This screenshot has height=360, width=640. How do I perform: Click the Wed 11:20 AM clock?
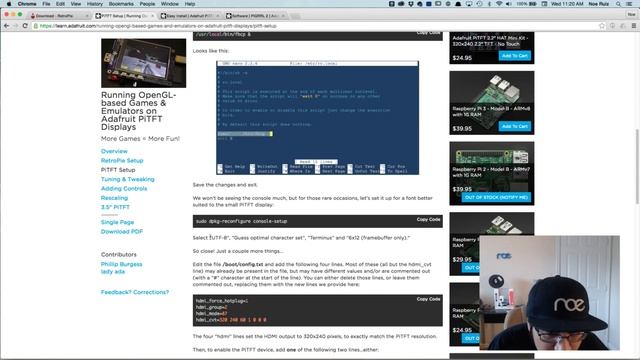point(567,4)
